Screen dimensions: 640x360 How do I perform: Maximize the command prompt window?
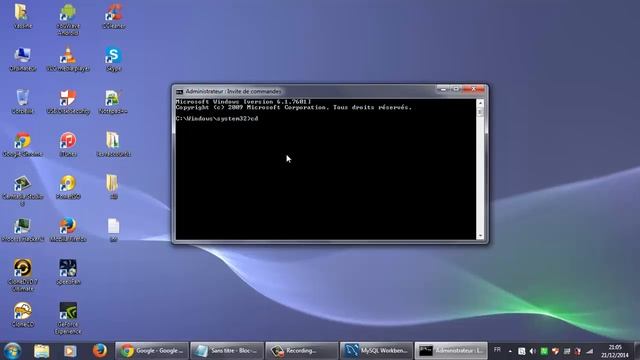[456, 89]
